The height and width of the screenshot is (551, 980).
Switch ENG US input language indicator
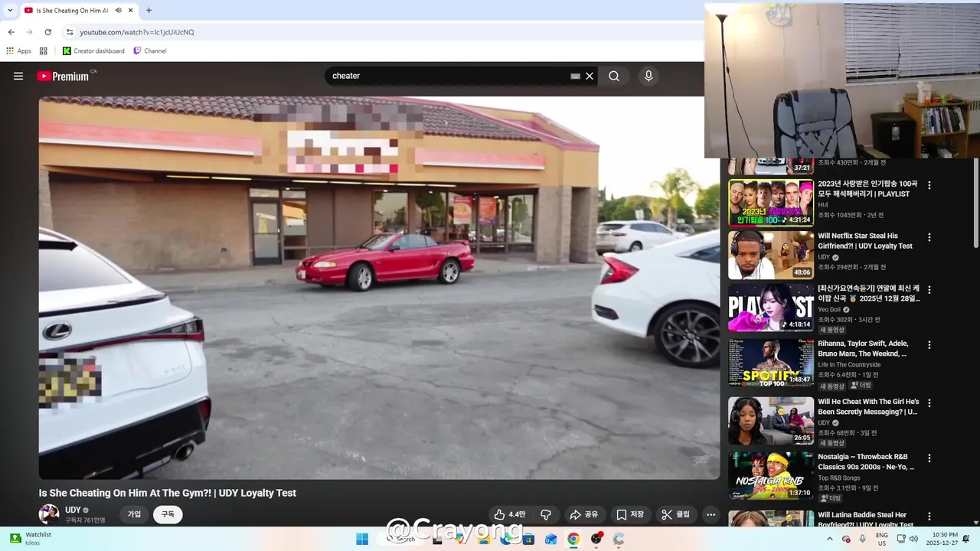(882, 539)
